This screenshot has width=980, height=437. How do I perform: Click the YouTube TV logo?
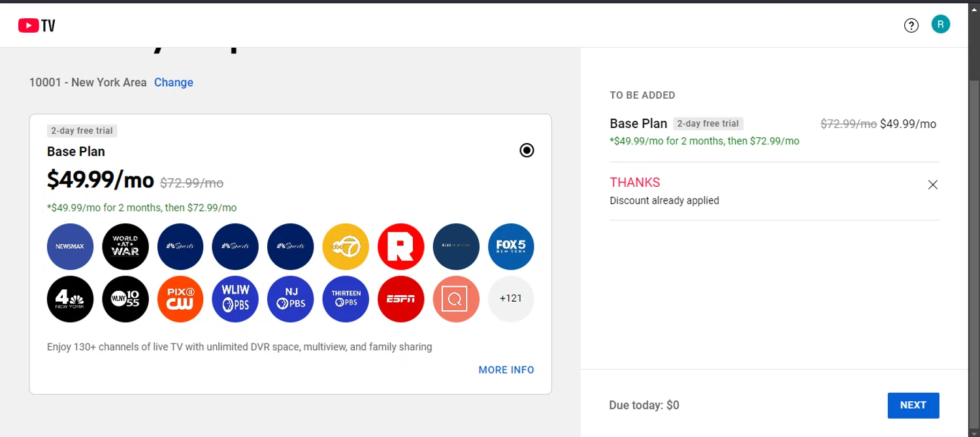[x=37, y=25]
